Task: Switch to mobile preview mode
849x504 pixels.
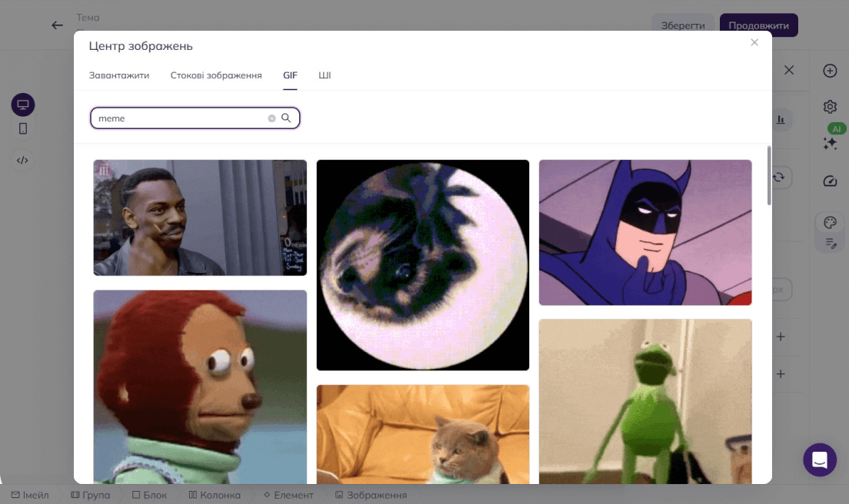Action: click(x=23, y=129)
